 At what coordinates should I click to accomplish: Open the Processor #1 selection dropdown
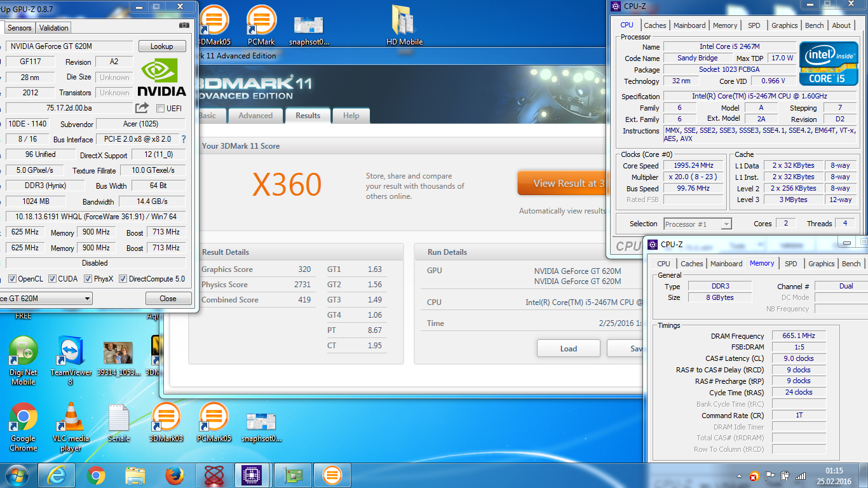coord(698,224)
